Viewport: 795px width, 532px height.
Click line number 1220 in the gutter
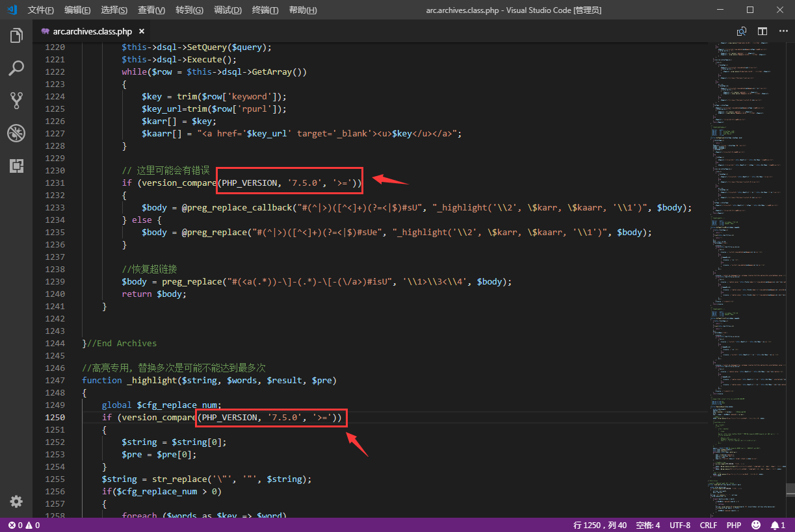pos(55,47)
